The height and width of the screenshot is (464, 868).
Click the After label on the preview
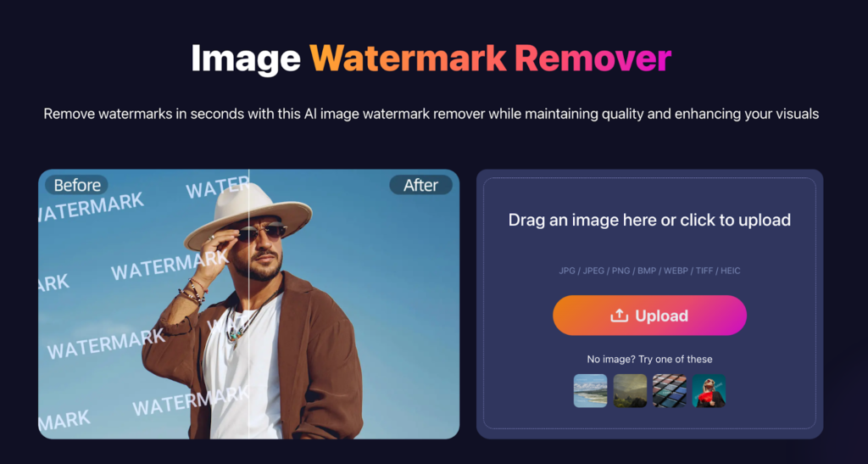[420, 185]
